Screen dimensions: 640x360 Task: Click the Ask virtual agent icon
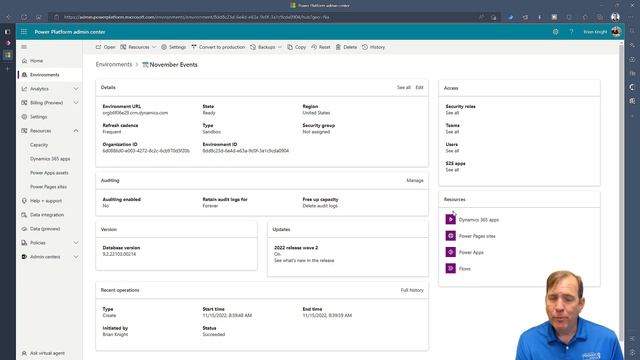pyautogui.click(x=24, y=353)
